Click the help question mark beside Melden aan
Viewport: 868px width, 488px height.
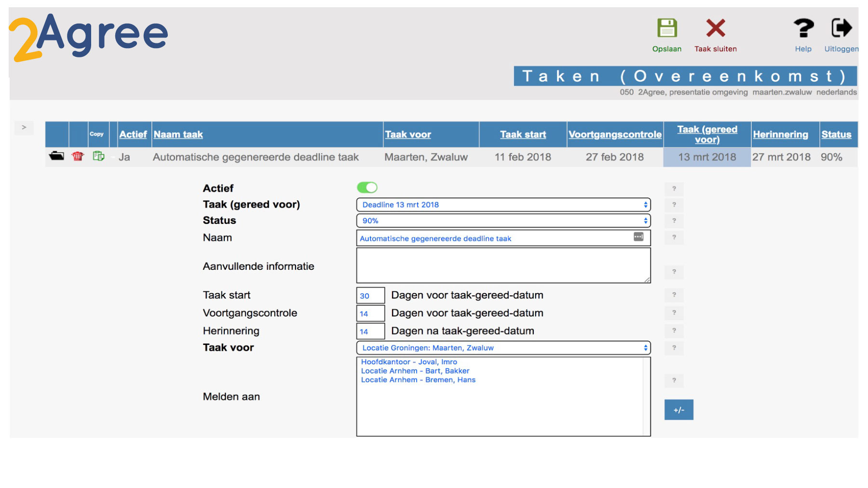tap(674, 381)
